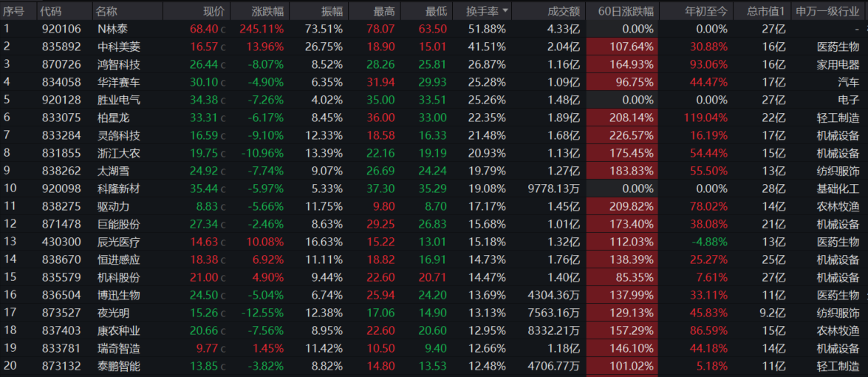Click the 119.04% year-to-date value
Image resolution: width=868 pixels, height=377 pixels.
(x=704, y=118)
